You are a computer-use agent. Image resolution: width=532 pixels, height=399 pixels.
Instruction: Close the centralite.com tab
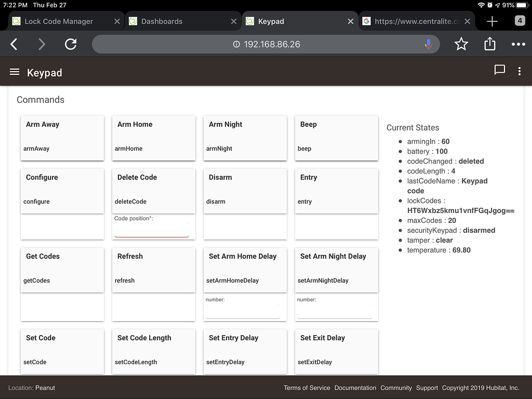point(467,21)
